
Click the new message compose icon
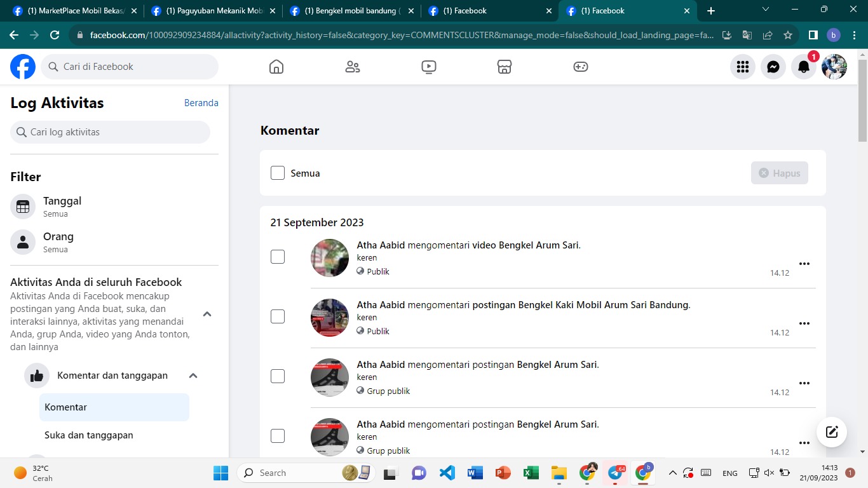pyautogui.click(x=832, y=432)
